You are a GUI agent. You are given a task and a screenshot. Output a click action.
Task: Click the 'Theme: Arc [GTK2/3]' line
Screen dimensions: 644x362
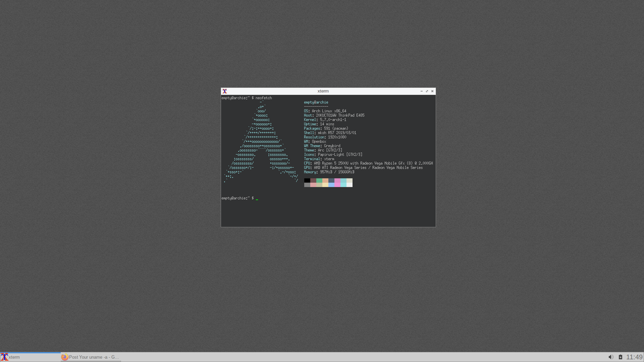323,150
